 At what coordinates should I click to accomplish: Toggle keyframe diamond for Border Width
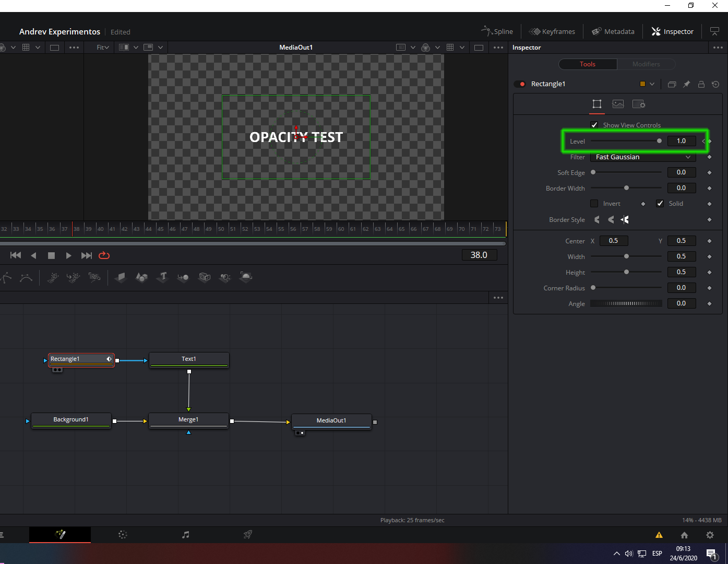pos(709,188)
